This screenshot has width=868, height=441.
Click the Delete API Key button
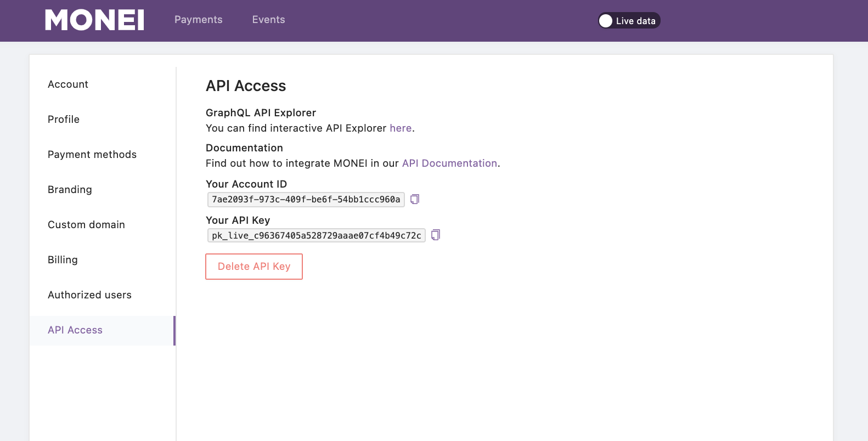254,267
